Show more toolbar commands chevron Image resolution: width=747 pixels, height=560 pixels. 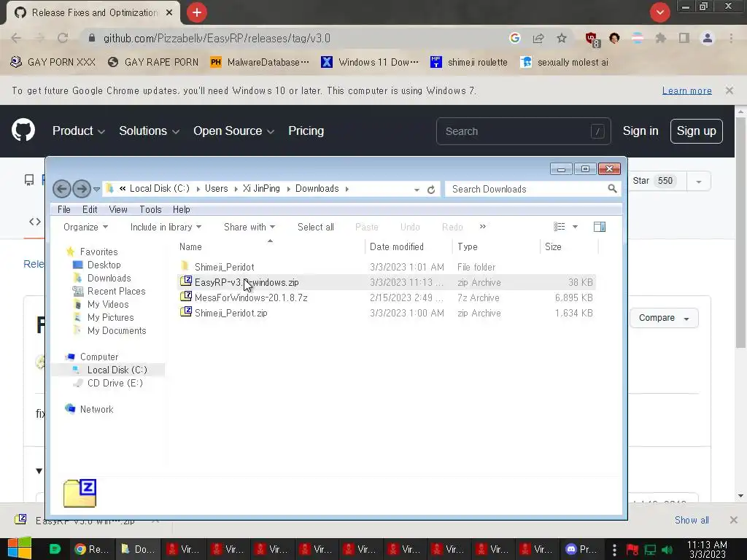(483, 227)
